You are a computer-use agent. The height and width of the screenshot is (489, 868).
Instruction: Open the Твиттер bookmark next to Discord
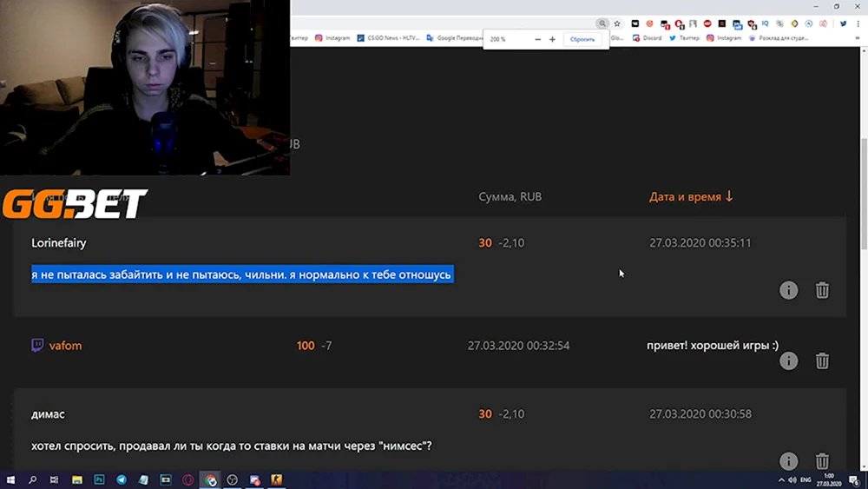[684, 38]
